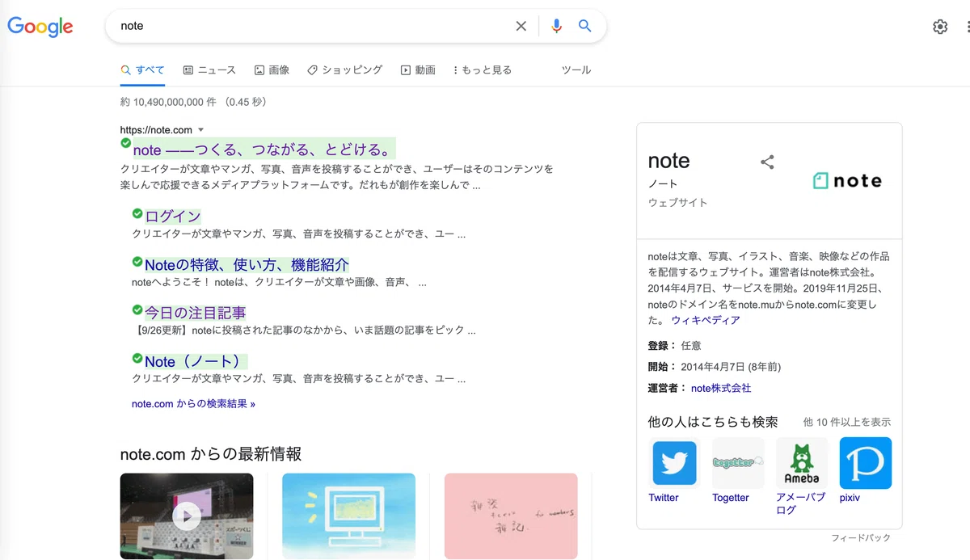
Task: Open the ログイン sitelink
Action: tap(173, 217)
